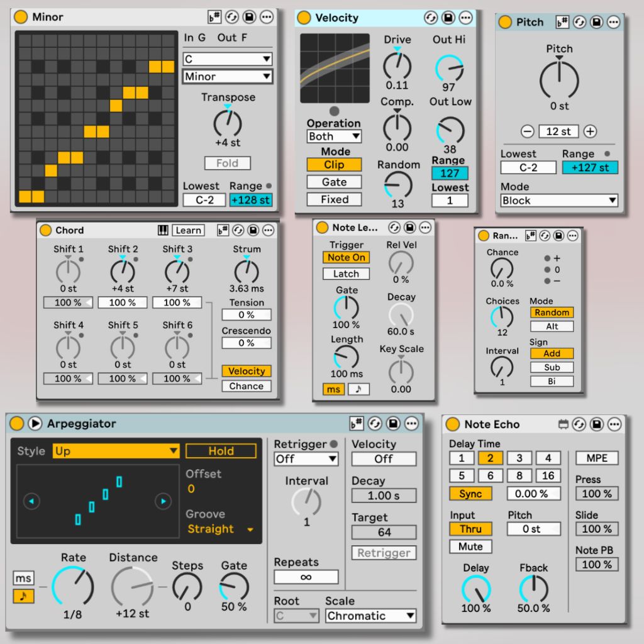Click the note symbol icon under ms on Arpeggiator
The height and width of the screenshot is (644, 644).
pos(25,595)
